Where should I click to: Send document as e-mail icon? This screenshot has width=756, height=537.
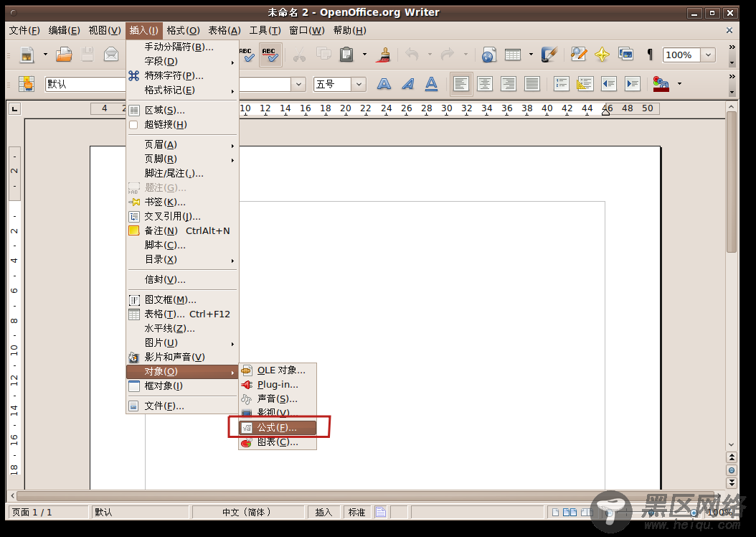tap(111, 55)
